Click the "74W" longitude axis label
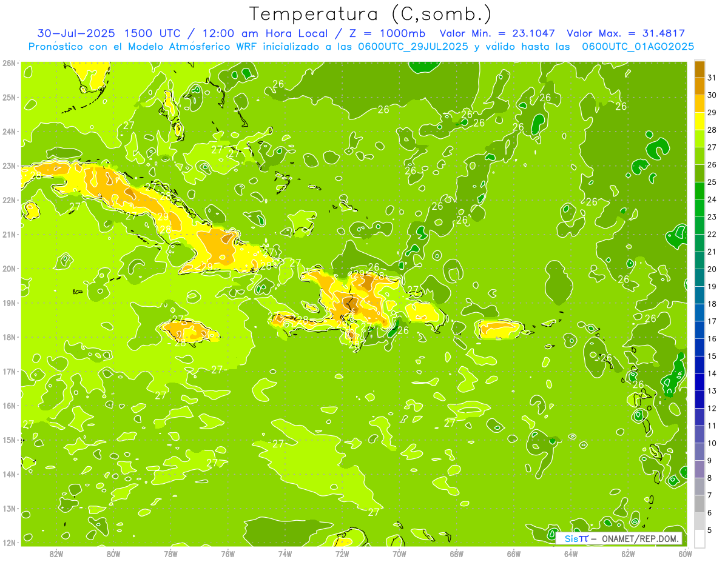 [x=285, y=554]
